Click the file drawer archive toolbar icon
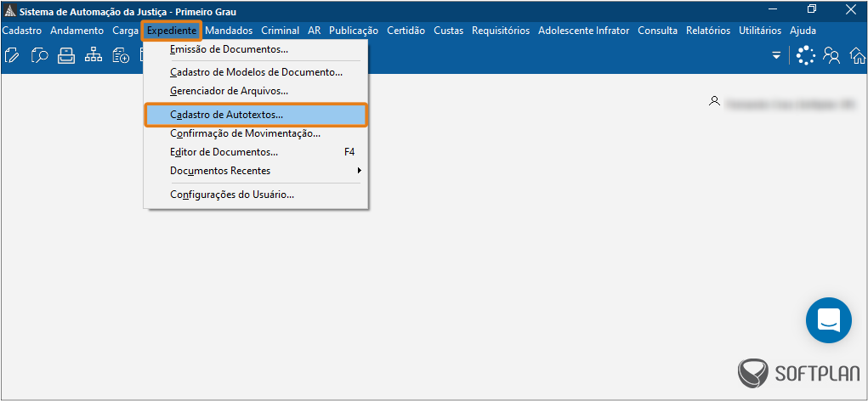 [66, 56]
